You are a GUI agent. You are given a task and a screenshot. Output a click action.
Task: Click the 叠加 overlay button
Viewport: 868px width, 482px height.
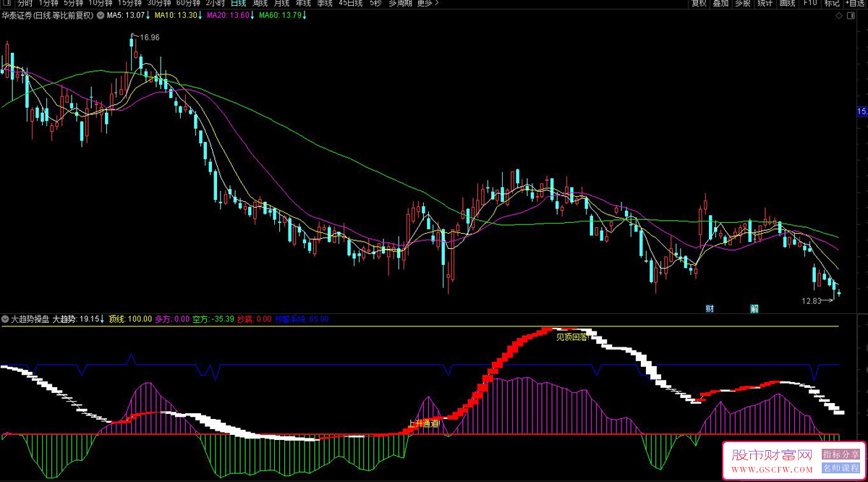(x=721, y=3)
